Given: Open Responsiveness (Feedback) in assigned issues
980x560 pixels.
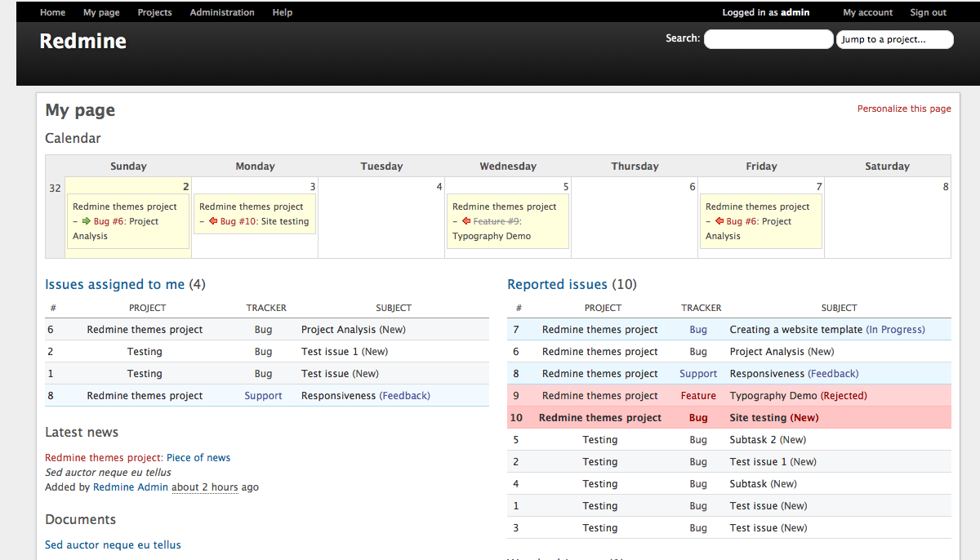Looking at the screenshot, I should click(x=366, y=396).
